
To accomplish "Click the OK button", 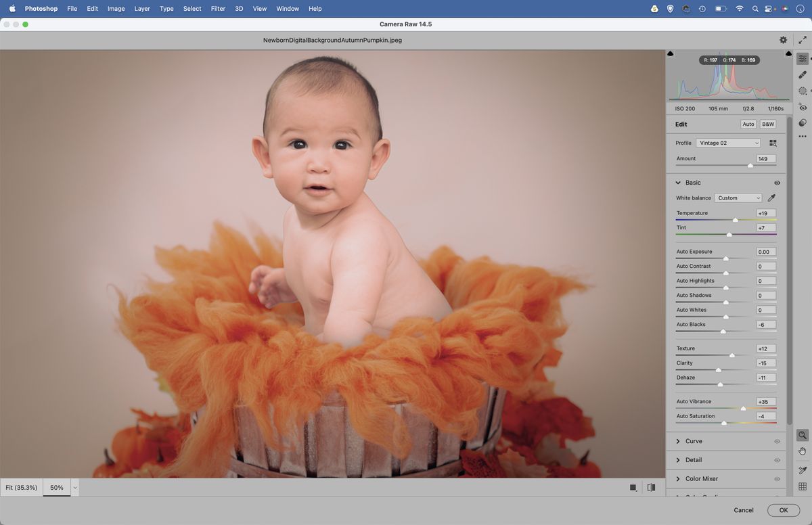I will click(783, 510).
